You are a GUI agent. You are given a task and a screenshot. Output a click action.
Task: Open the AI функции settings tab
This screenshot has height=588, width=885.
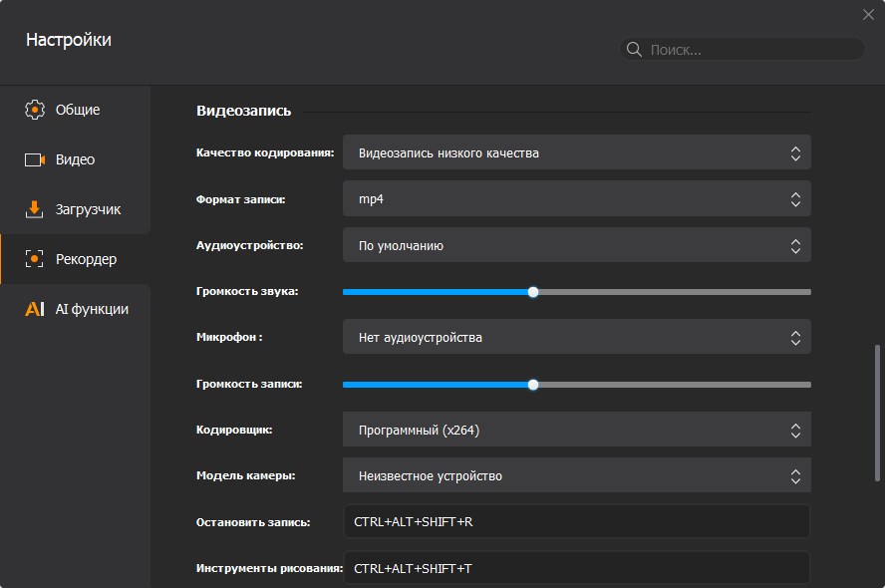pyautogui.click(x=93, y=309)
